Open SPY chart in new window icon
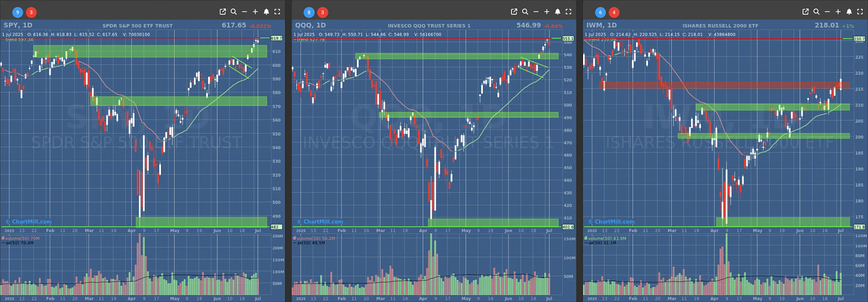868x302 pixels. [x=223, y=11]
